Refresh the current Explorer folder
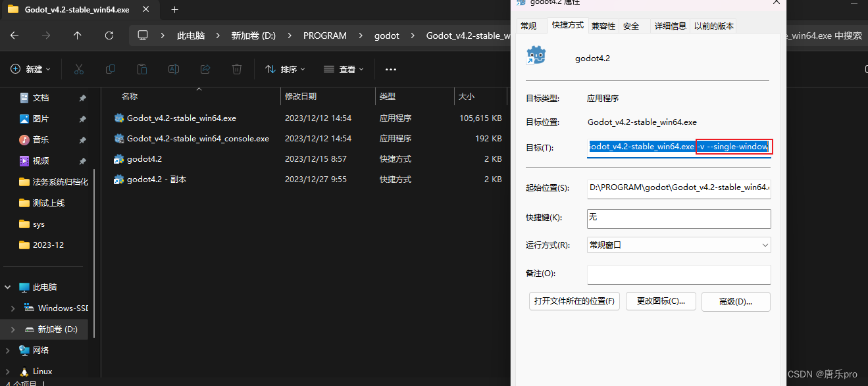 coord(109,36)
